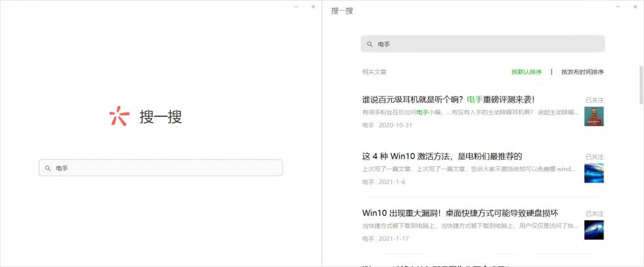The width and height of the screenshot is (644, 267).
Task: Click snippet text 上次写了一篇文章
Action: pyautogui.click(x=470, y=169)
